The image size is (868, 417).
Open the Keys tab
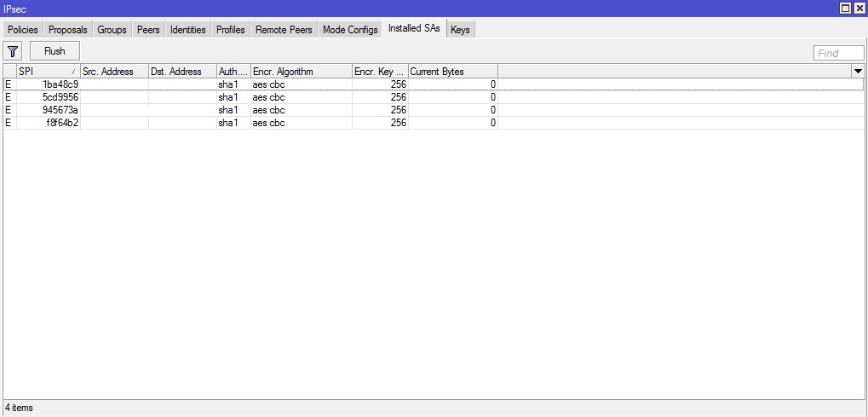click(460, 30)
